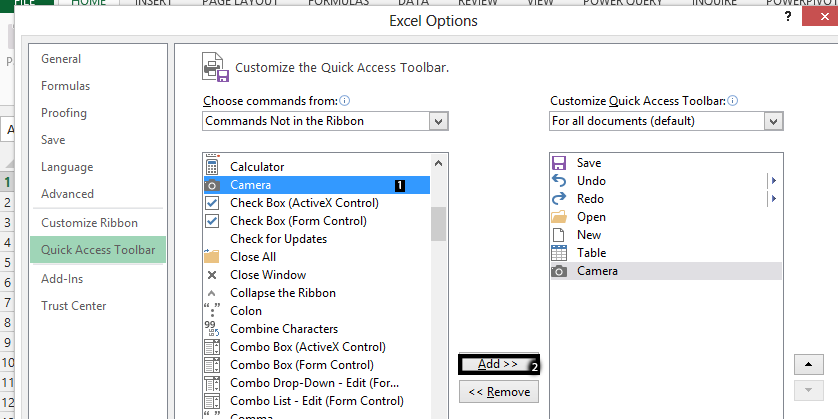Viewport: 838px width, 419px height.
Task: Select the Open folder icon
Action: (558, 216)
